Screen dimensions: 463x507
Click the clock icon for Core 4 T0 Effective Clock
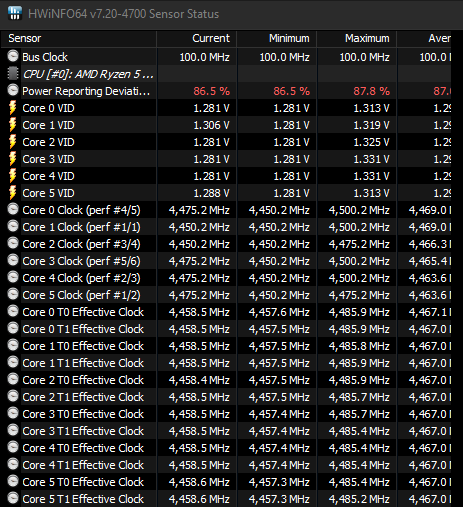coord(13,447)
